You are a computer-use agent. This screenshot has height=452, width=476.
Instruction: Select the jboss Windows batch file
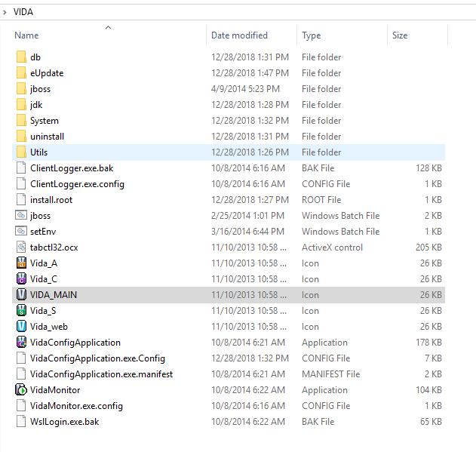click(x=40, y=216)
